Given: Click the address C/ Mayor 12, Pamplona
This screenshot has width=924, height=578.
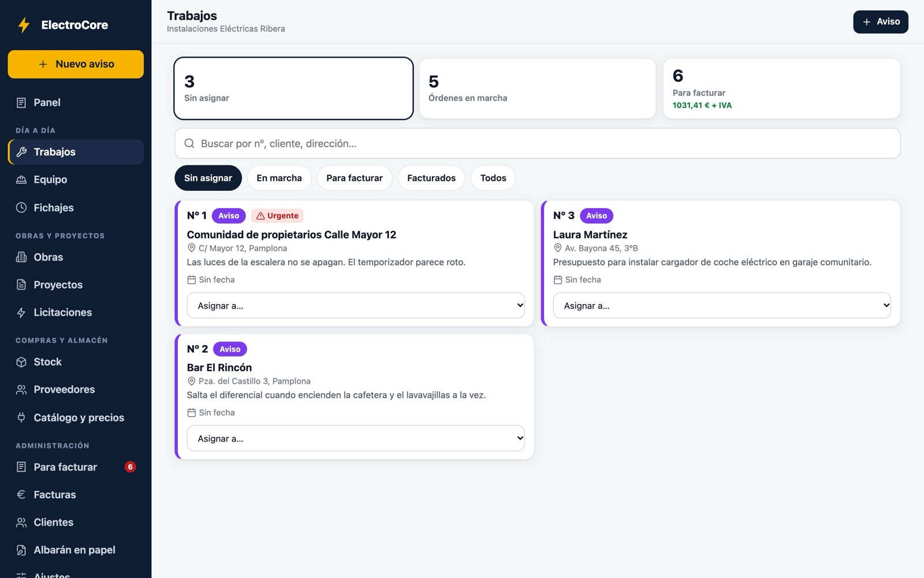Looking at the screenshot, I should pos(243,249).
